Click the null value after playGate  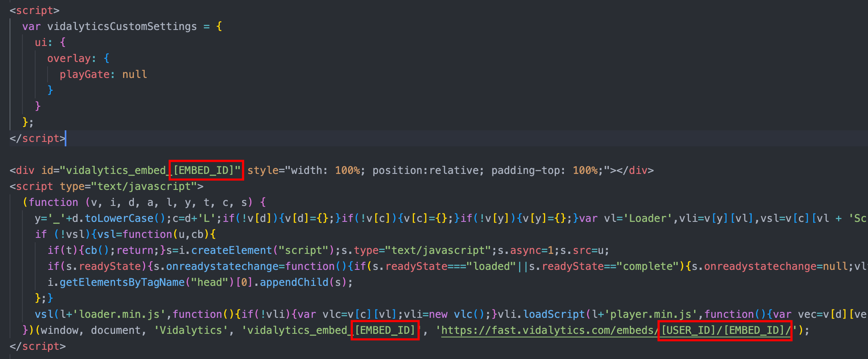coord(135,74)
